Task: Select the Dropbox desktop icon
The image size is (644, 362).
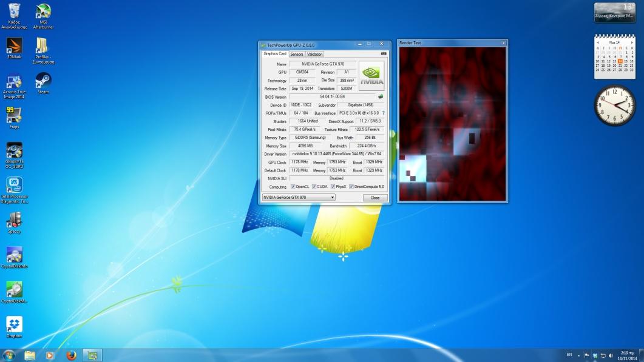Action: pyautogui.click(x=14, y=327)
